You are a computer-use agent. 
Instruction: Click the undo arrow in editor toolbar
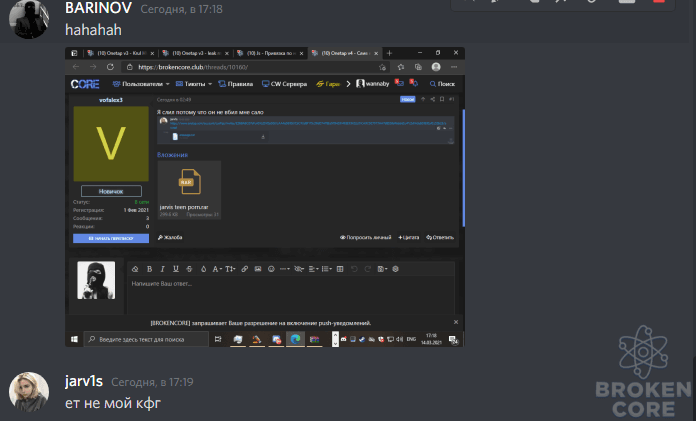click(354, 269)
